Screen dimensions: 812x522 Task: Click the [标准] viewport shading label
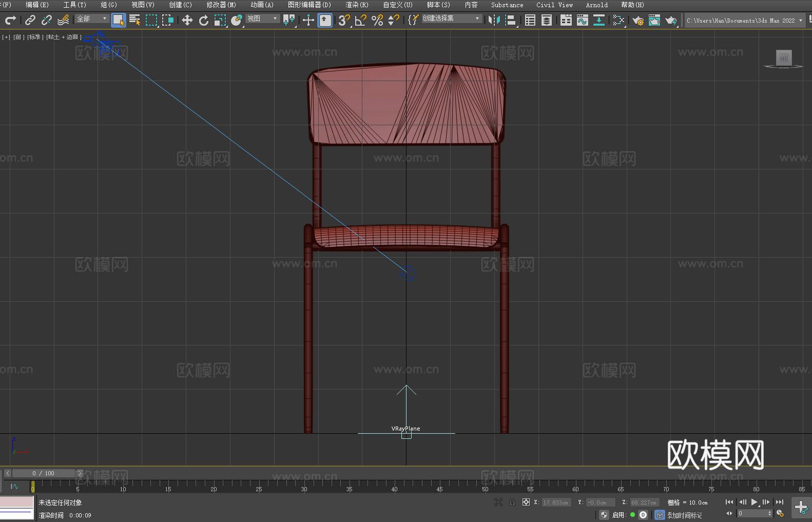pyautogui.click(x=35, y=37)
